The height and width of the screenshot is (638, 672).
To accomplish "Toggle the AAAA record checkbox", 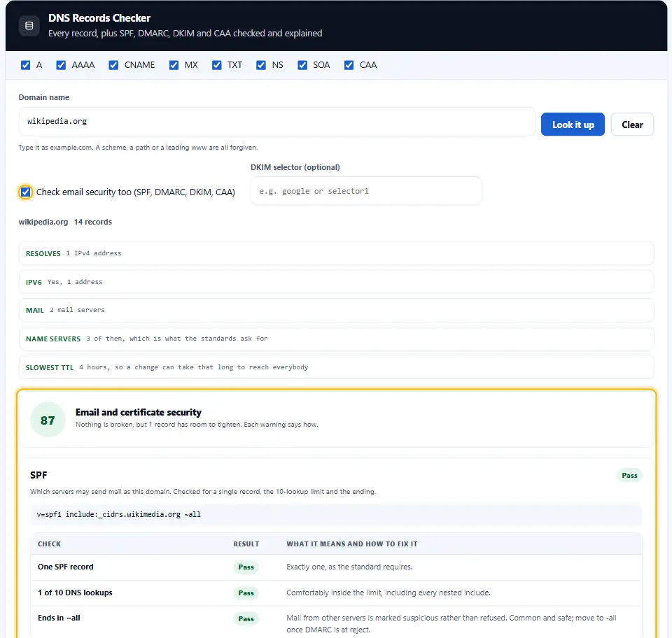I will [61, 65].
